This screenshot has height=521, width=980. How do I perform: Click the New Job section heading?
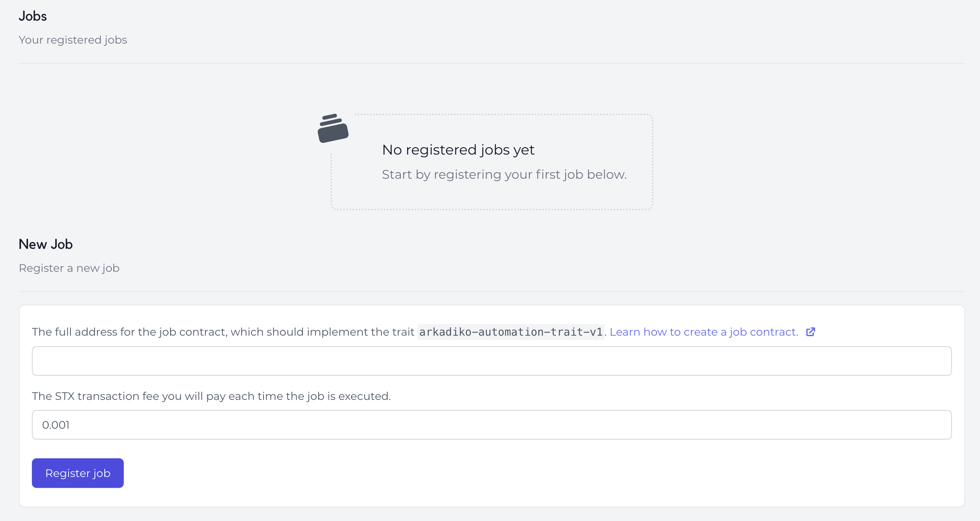pos(46,244)
